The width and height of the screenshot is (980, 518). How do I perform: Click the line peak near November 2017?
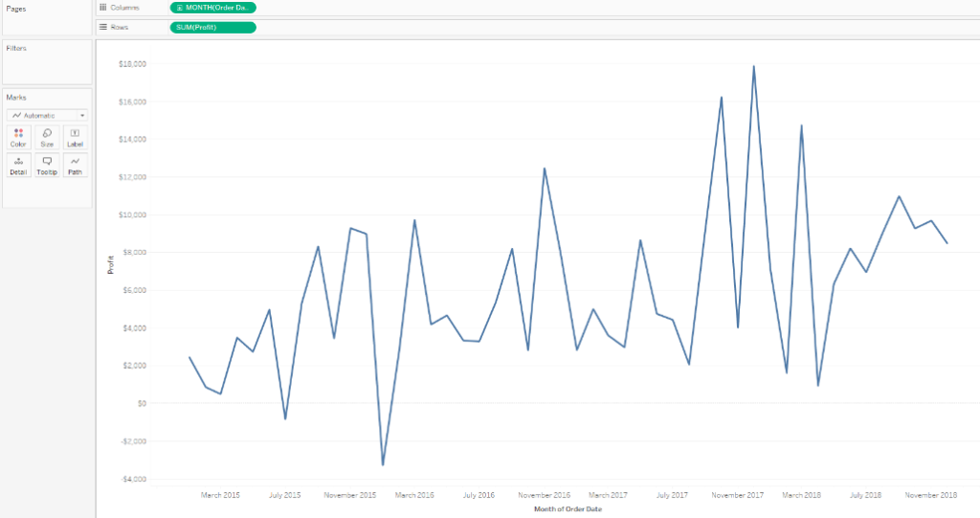[x=754, y=66]
